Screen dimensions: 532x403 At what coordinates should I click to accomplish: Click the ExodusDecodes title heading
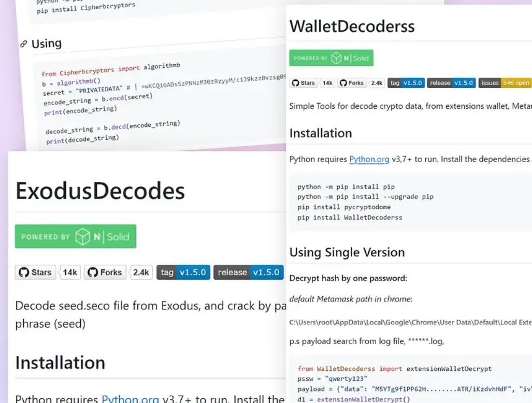[x=100, y=191]
